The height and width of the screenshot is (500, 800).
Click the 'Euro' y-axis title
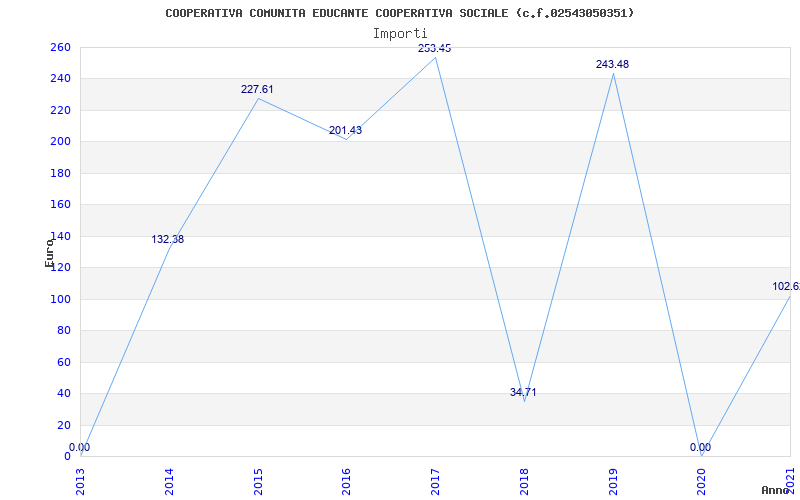coord(49,253)
